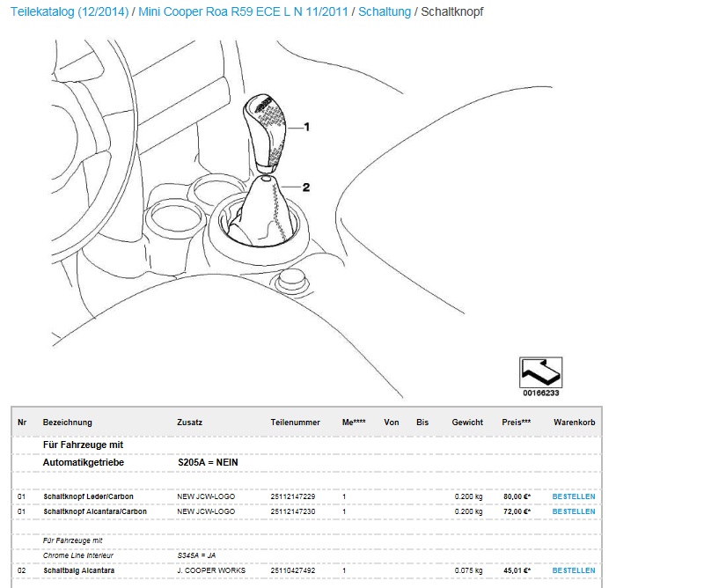
Task: Click part number 25112147230
Action: tap(293, 511)
